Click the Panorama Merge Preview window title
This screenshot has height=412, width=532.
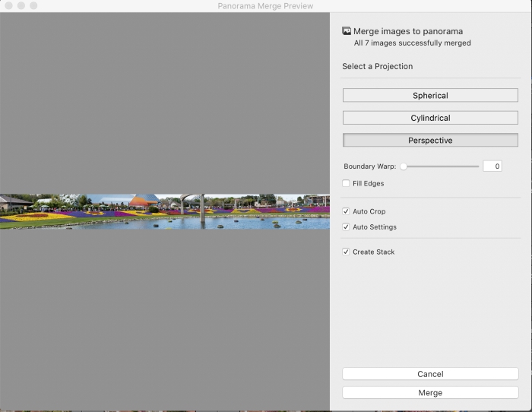tap(265, 6)
